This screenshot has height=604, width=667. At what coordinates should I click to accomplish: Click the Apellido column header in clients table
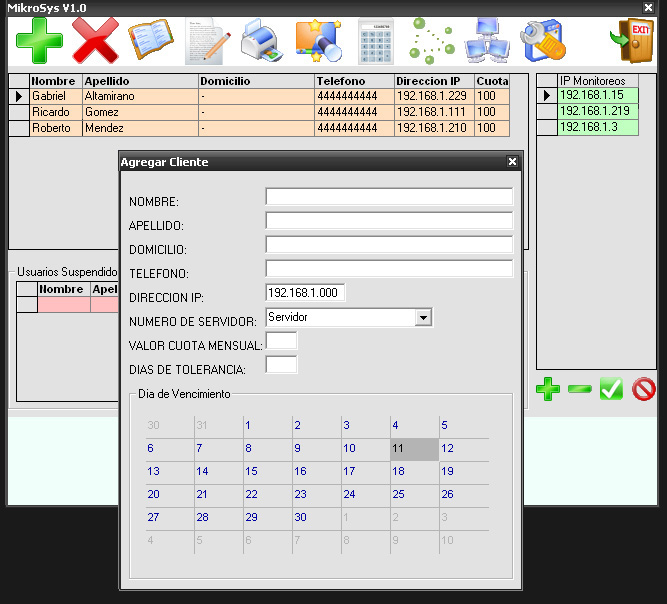click(x=140, y=81)
